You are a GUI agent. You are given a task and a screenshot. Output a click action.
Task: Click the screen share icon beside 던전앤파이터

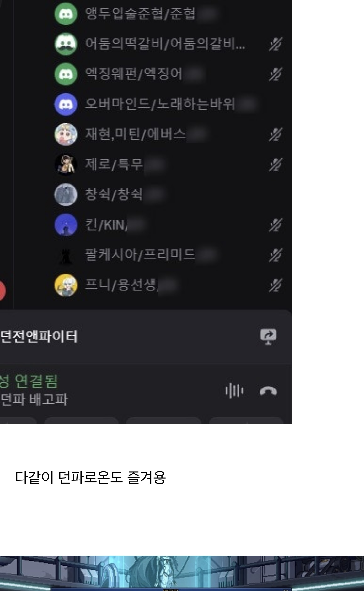[268, 337]
